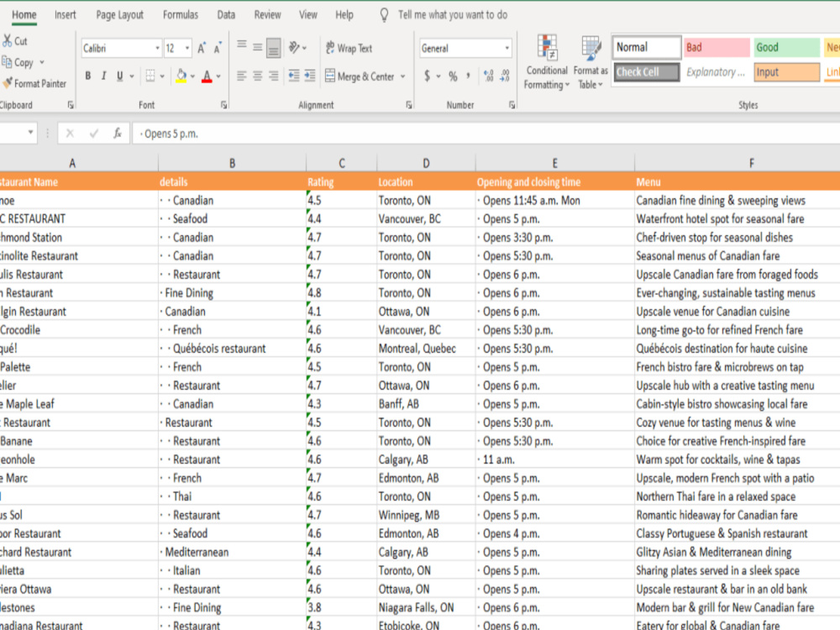Open the font name Calibri dropdown
This screenshot has height=630, width=840.
[x=158, y=48]
